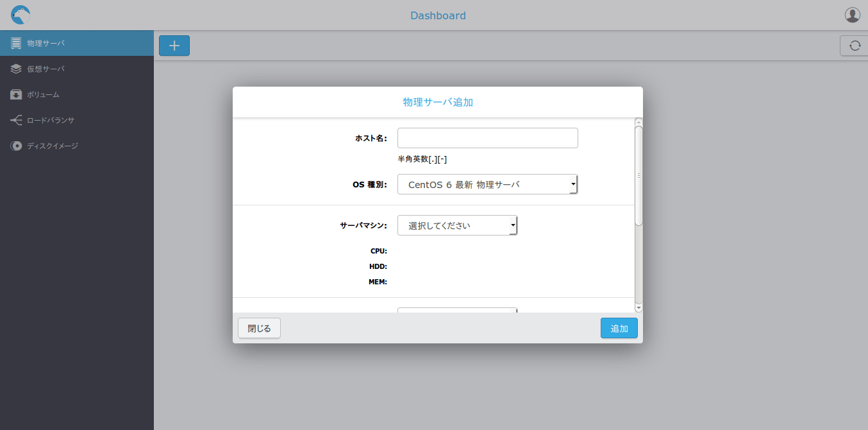Open ディスクイメージ section

pyautogui.click(x=77, y=146)
